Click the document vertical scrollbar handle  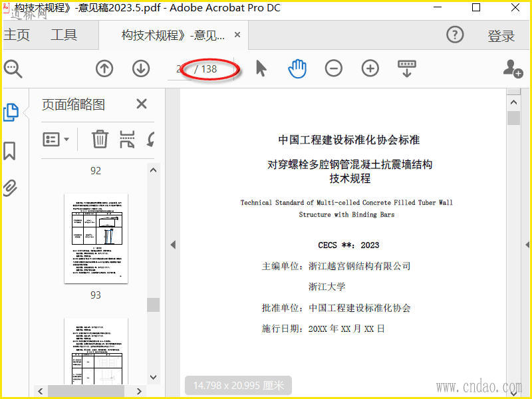tap(513, 118)
